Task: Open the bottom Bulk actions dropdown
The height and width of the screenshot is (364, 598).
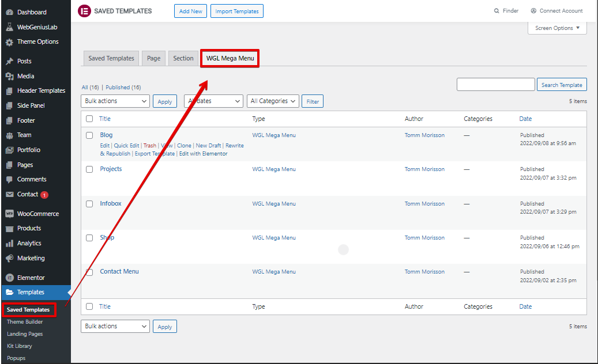Action: coord(115,327)
